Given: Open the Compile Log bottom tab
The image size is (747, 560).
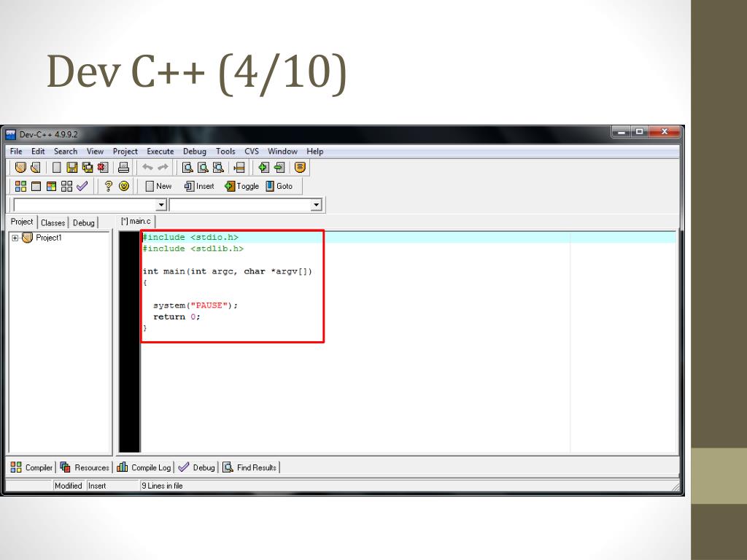Looking at the screenshot, I should 144,467.
